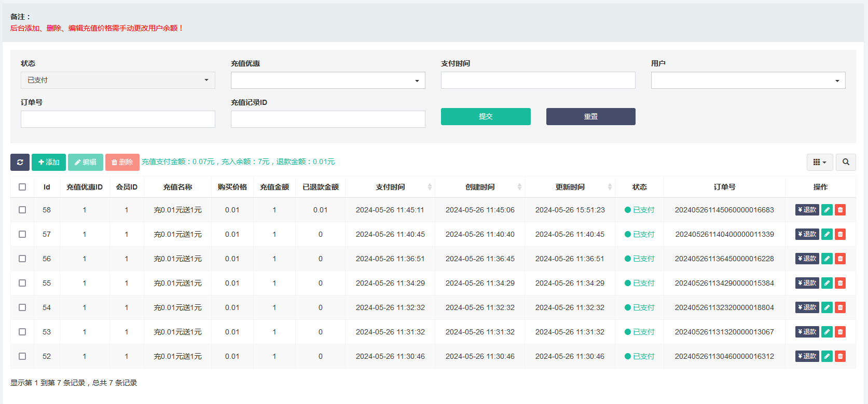Check the checkbox for row Id 58
This screenshot has height=404, width=868.
22,210
